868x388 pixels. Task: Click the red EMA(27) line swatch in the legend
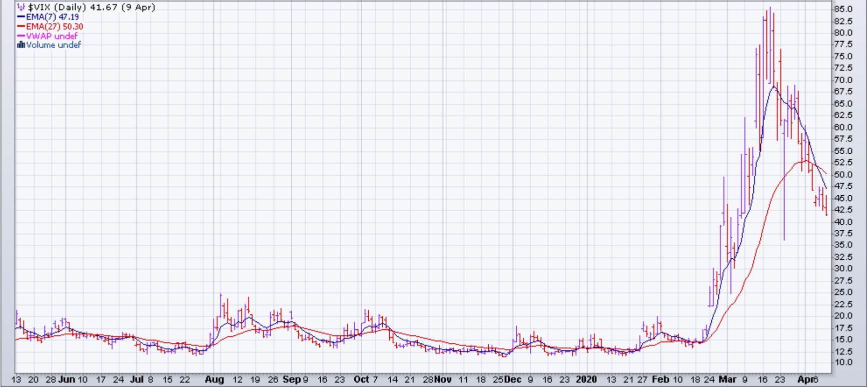point(21,27)
